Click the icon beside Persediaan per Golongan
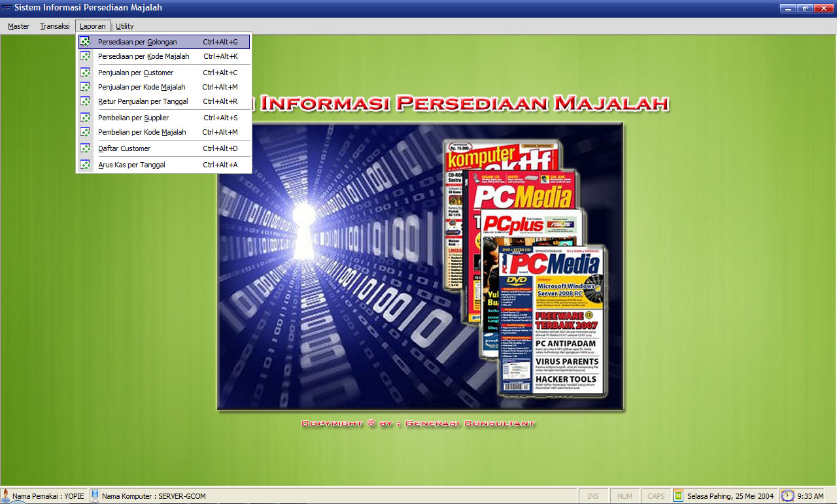Image resolution: width=837 pixels, height=504 pixels. click(x=85, y=42)
